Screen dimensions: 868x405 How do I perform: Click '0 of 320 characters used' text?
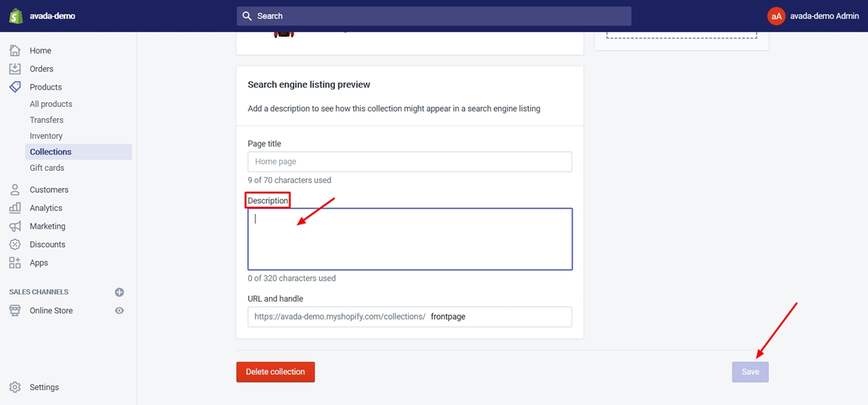coord(292,278)
